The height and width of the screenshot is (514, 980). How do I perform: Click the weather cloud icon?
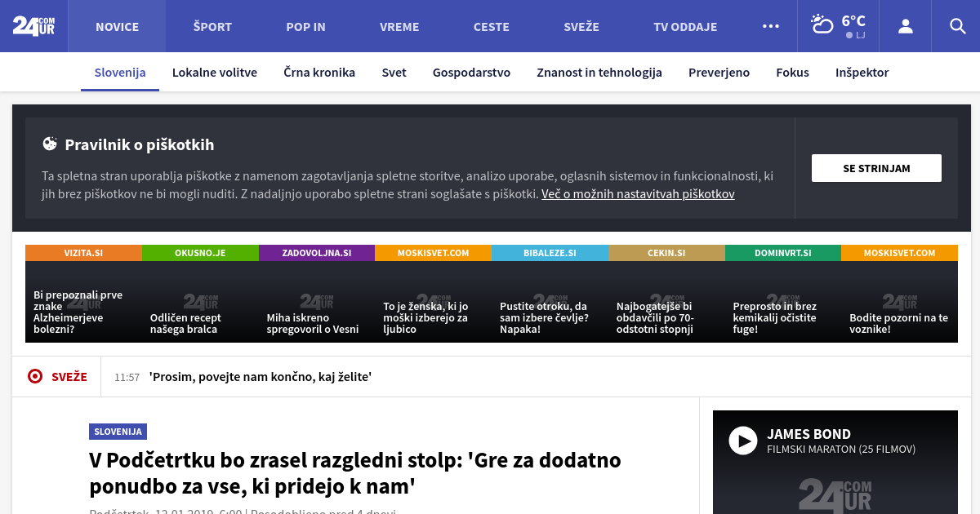point(822,24)
